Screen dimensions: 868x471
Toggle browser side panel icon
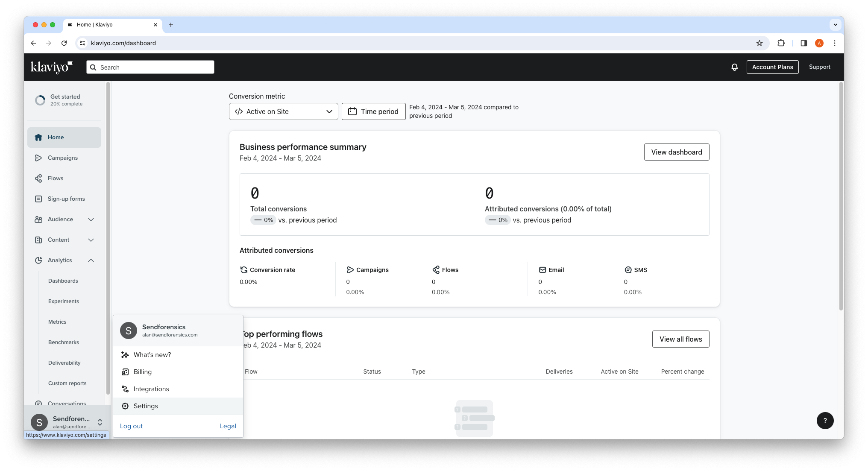(803, 43)
